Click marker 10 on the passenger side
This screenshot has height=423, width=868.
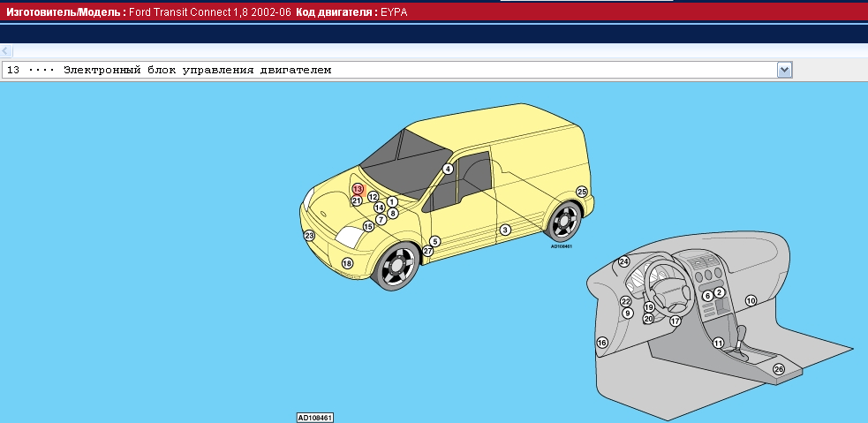751,301
